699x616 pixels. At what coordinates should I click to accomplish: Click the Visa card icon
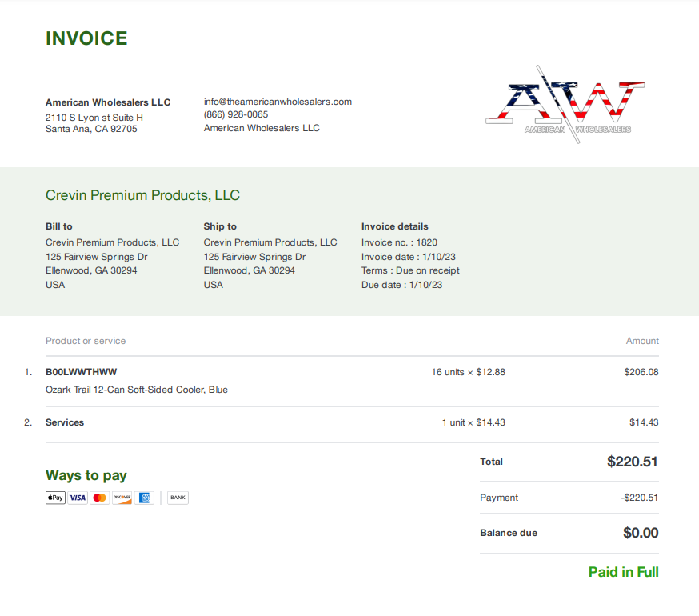click(x=78, y=498)
